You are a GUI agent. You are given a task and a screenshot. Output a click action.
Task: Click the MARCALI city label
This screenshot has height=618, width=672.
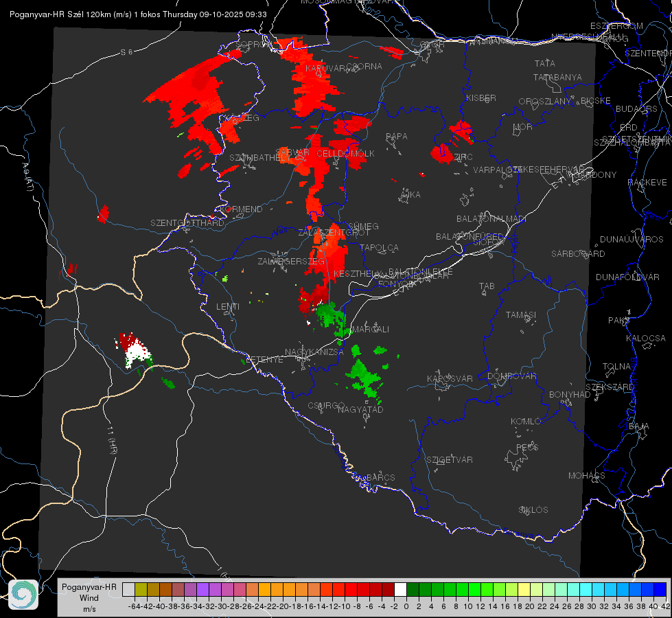(x=371, y=330)
